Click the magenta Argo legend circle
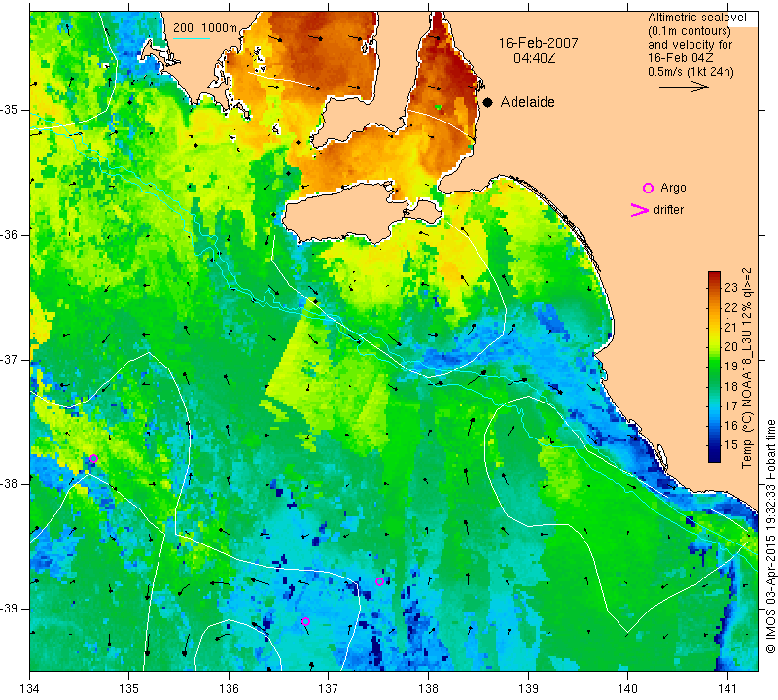Screen dimensions: 778x700 (648, 188)
